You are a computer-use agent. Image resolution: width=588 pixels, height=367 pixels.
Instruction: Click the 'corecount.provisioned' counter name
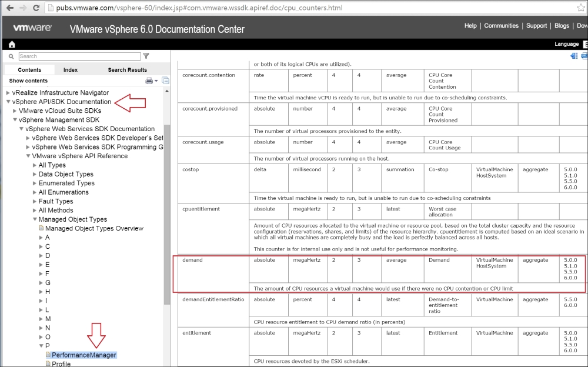coord(210,108)
